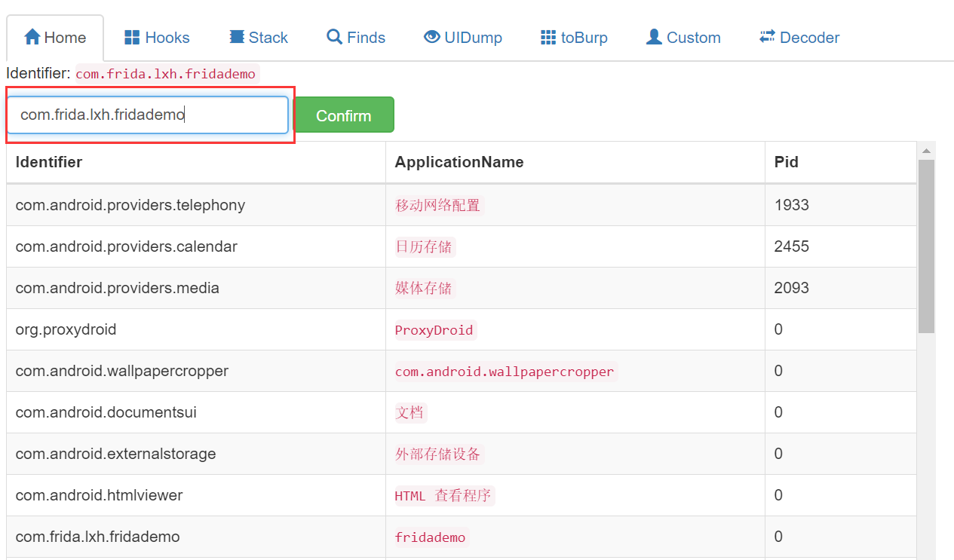Switch to the Home tab

55,38
